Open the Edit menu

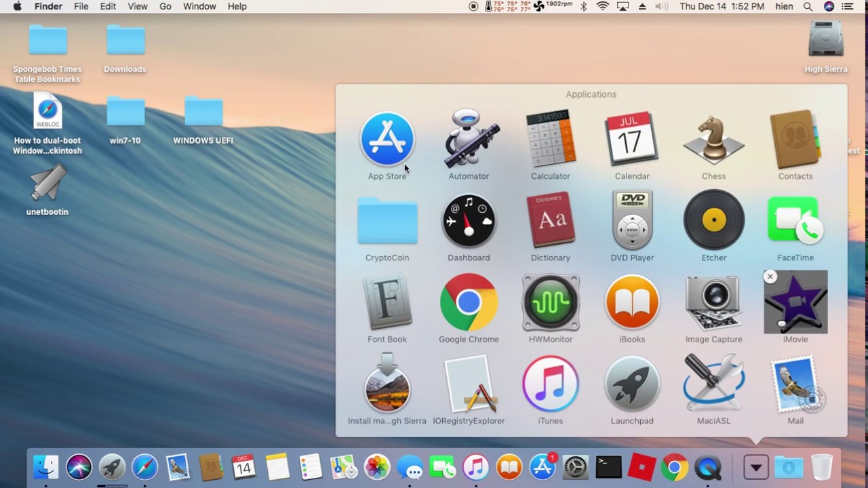[108, 6]
